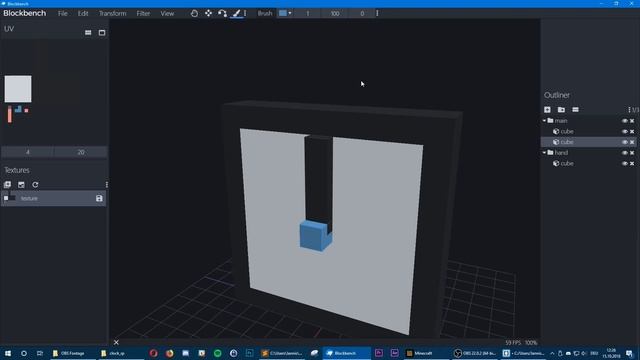Delete the 'hand' group
This screenshot has width=640, height=360.
click(x=632, y=153)
